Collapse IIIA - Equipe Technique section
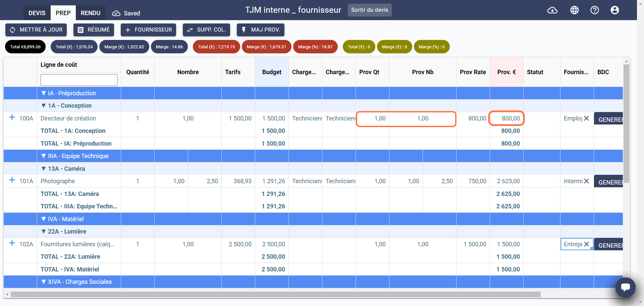This screenshot has width=644, height=306. click(44, 156)
